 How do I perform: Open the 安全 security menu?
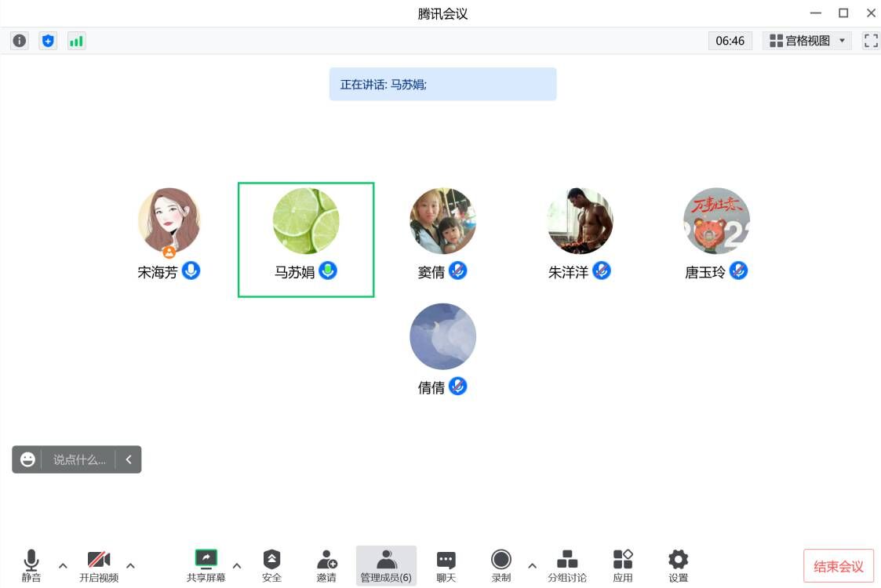pyautogui.click(x=271, y=565)
